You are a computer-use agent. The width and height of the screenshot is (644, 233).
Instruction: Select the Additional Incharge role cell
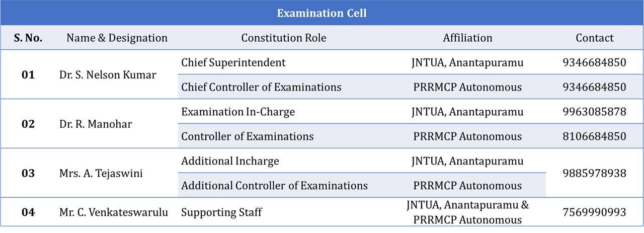pyautogui.click(x=230, y=161)
